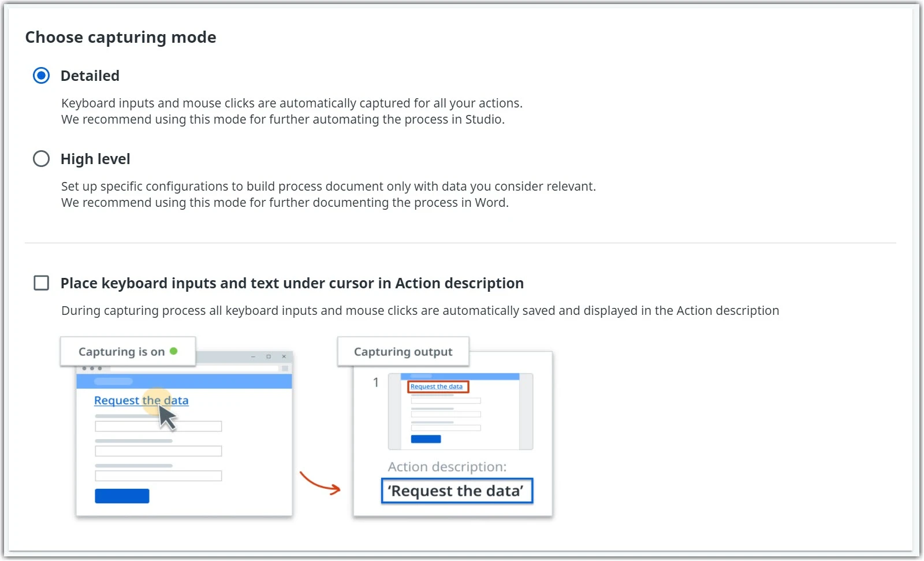The width and height of the screenshot is (924, 561).
Task: Click the Capturing is on label
Action: click(x=121, y=352)
